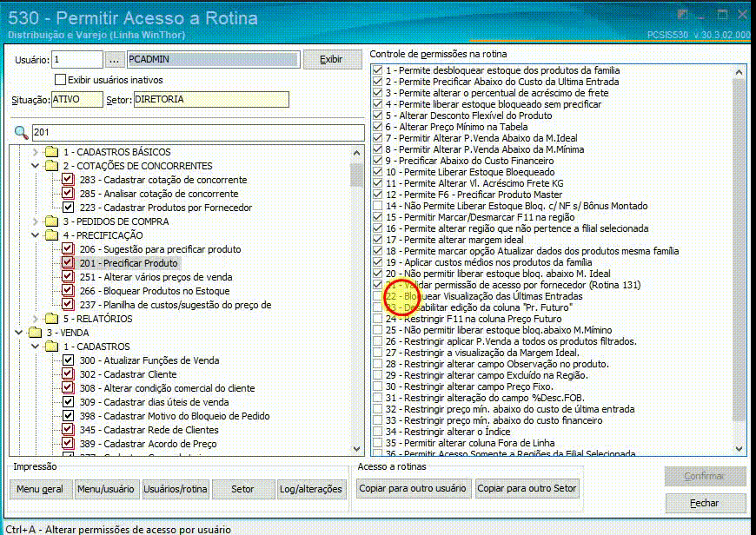Click routine tree scrollbar up arrow
The image size is (756, 535).
click(x=357, y=153)
